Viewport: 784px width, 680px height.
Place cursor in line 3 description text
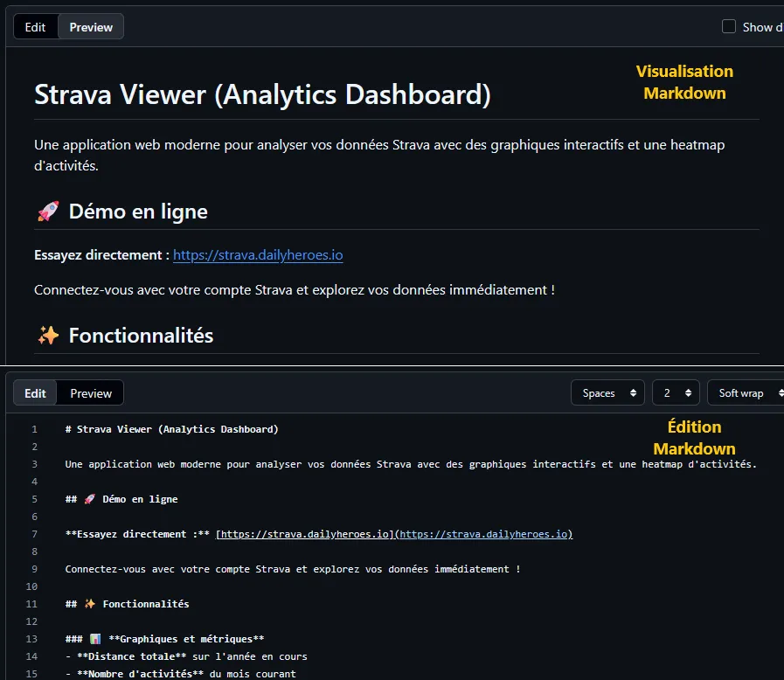[411, 464]
